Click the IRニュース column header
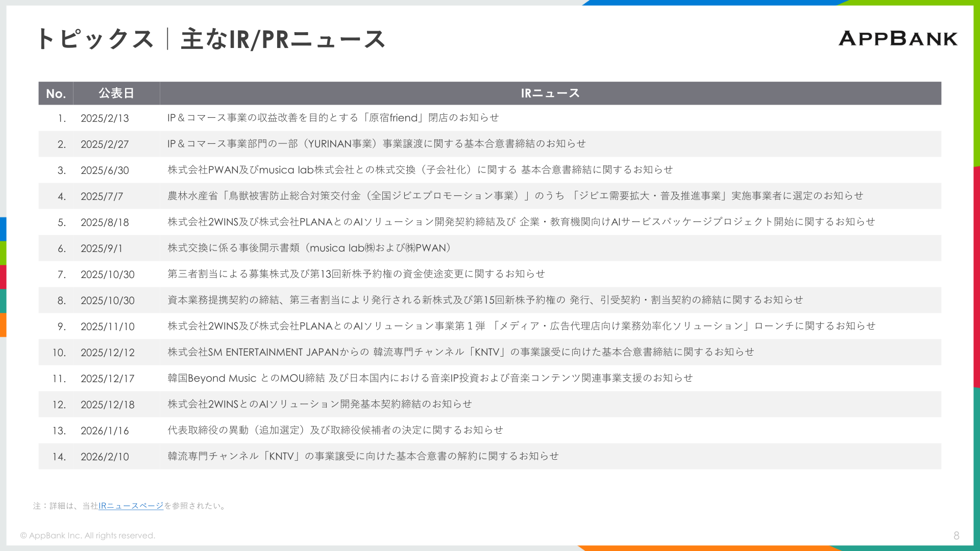 (x=550, y=93)
